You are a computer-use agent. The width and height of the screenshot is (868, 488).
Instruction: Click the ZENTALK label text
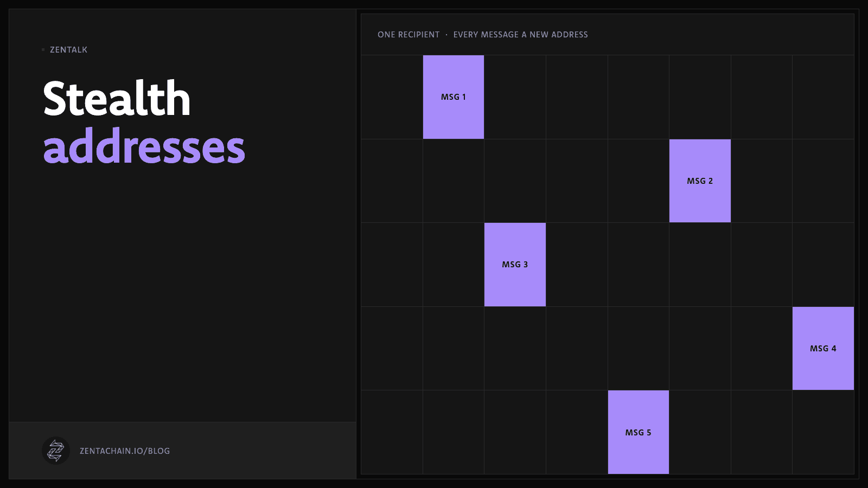(68, 50)
